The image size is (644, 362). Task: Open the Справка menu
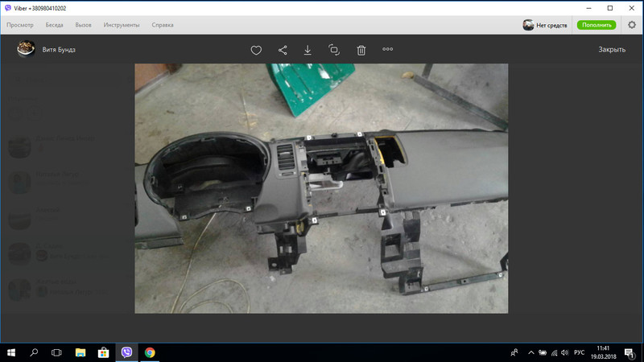click(162, 25)
